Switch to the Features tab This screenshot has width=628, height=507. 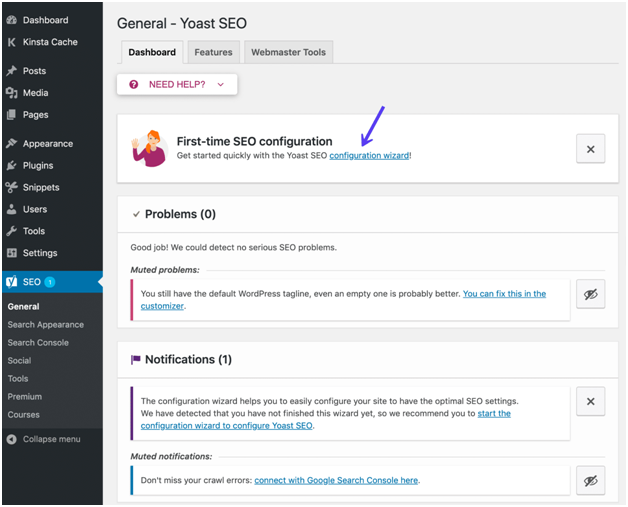click(213, 52)
